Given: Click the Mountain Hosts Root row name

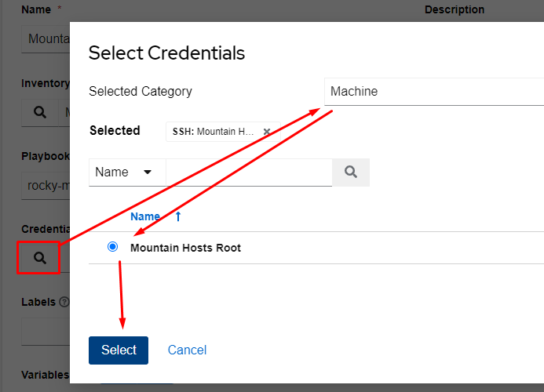Looking at the screenshot, I should 185,248.
